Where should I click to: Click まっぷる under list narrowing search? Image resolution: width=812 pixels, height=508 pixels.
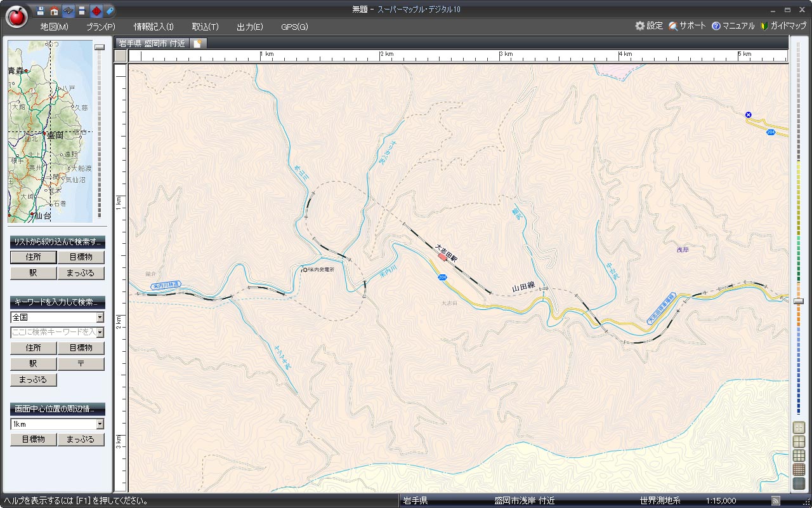click(x=81, y=273)
